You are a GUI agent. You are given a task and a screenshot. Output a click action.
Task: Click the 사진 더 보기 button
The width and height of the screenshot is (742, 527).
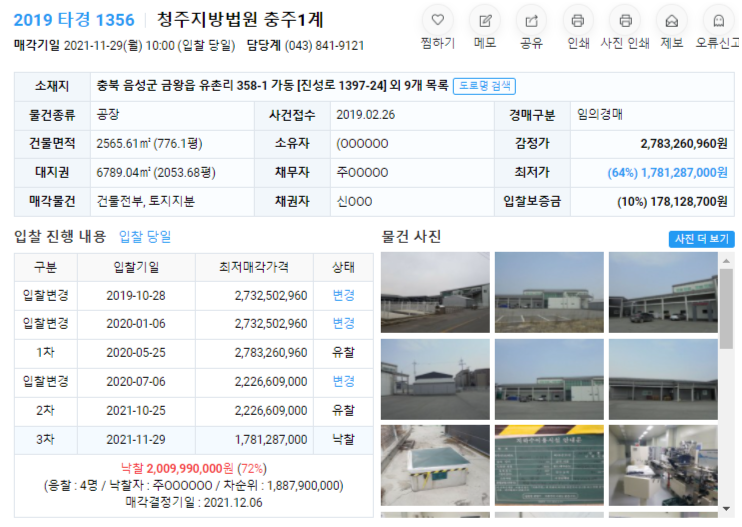701,239
